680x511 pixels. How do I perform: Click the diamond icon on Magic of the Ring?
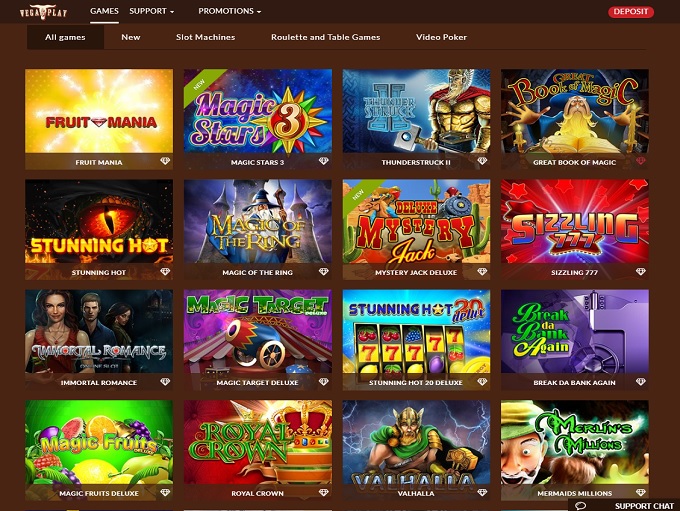click(x=324, y=272)
